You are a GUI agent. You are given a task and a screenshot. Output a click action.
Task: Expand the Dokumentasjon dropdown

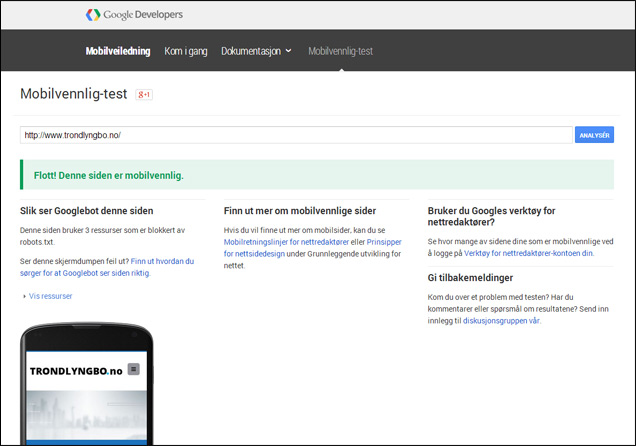pos(256,51)
